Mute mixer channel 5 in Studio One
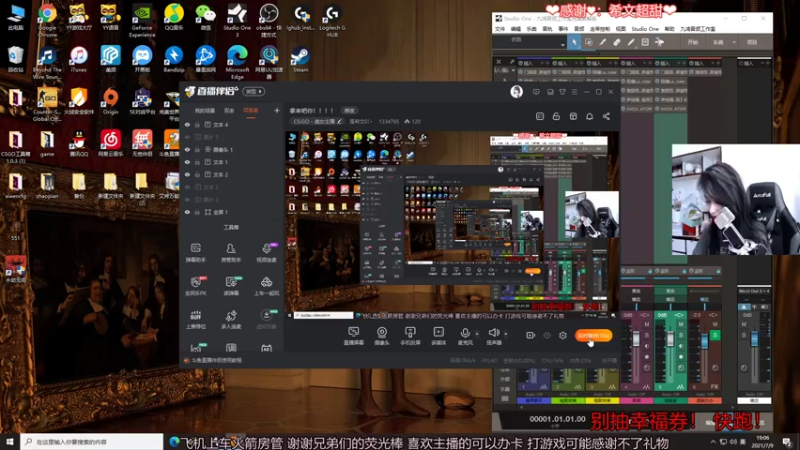This screenshot has width=800, height=450. [681, 324]
